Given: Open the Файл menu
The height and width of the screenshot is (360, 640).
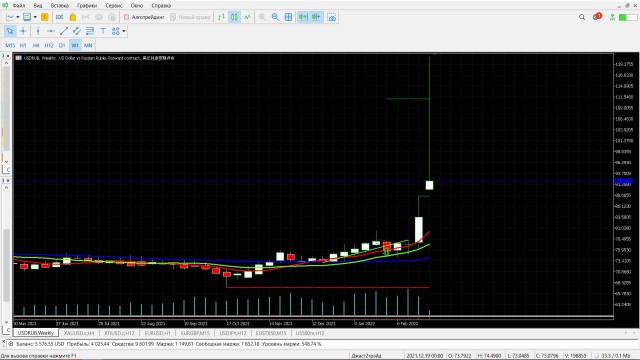Looking at the screenshot, I should click(x=19, y=6).
